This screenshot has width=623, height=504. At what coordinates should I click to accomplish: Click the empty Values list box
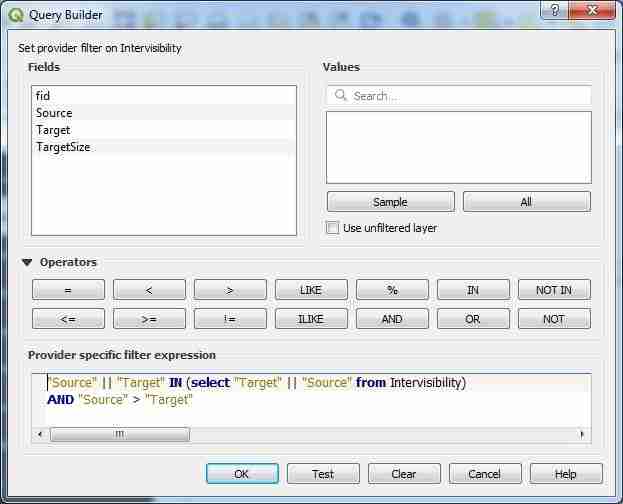click(x=459, y=147)
